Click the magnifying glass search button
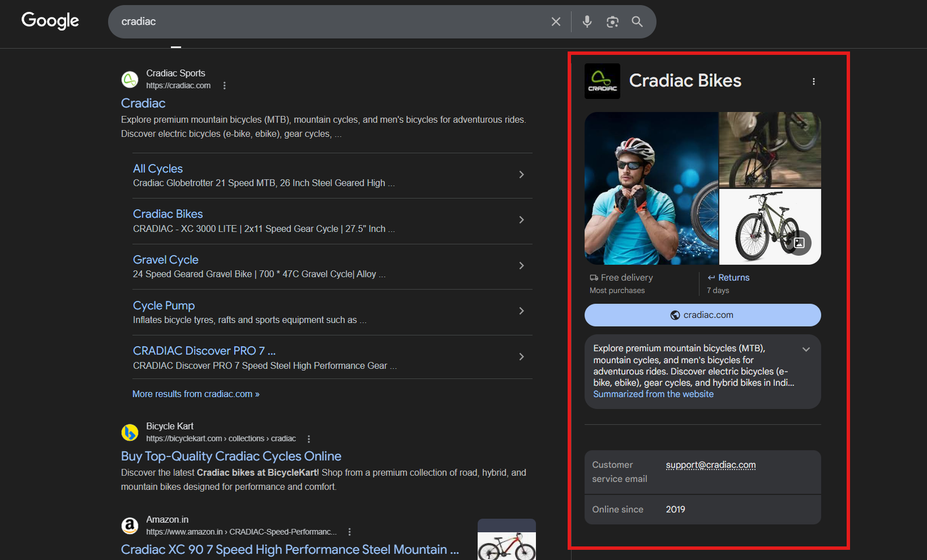Viewport: 927px width, 560px height. point(637,22)
